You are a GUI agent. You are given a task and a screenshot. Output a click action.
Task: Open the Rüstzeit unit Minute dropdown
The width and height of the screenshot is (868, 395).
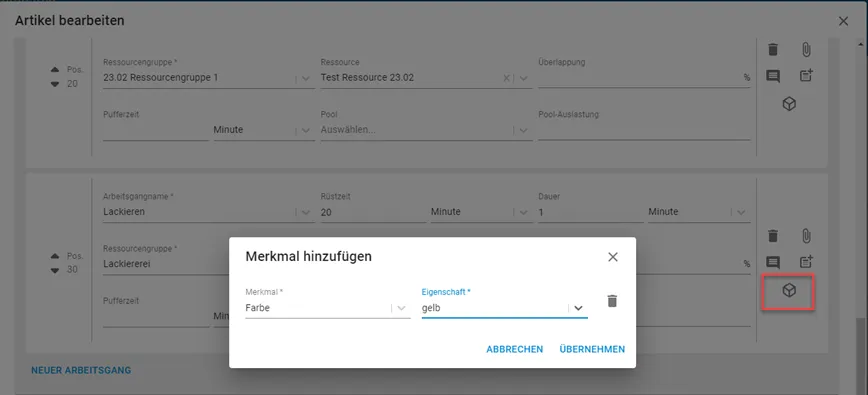coord(523,212)
